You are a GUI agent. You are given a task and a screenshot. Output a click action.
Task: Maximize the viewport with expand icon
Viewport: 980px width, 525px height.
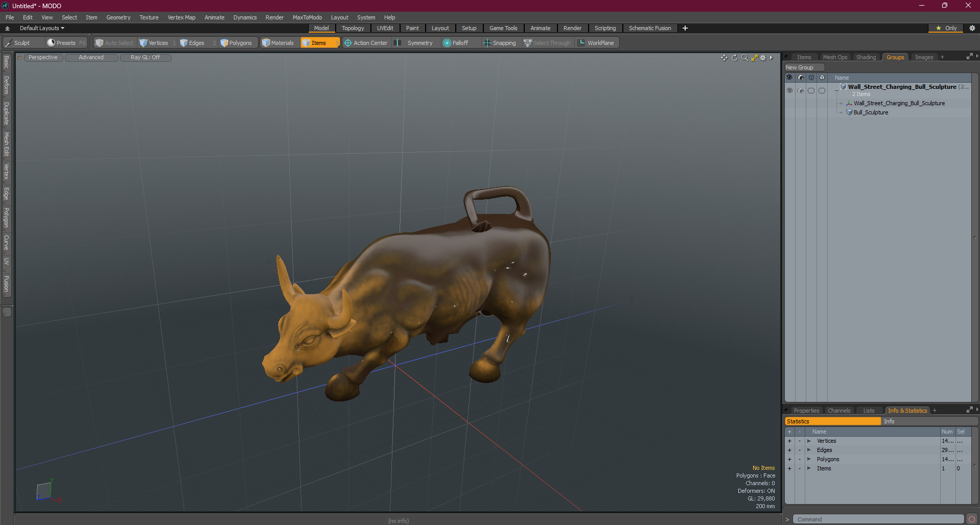(x=754, y=58)
